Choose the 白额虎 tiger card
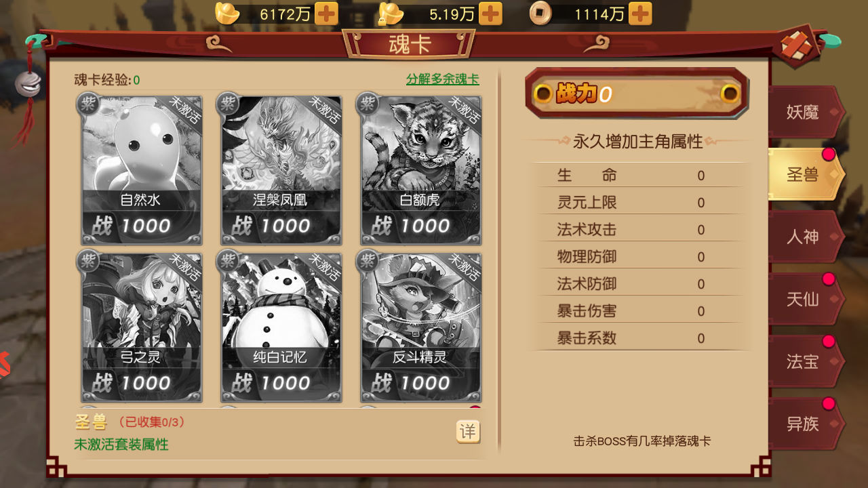The height and width of the screenshot is (488, 868). point(420,169)
